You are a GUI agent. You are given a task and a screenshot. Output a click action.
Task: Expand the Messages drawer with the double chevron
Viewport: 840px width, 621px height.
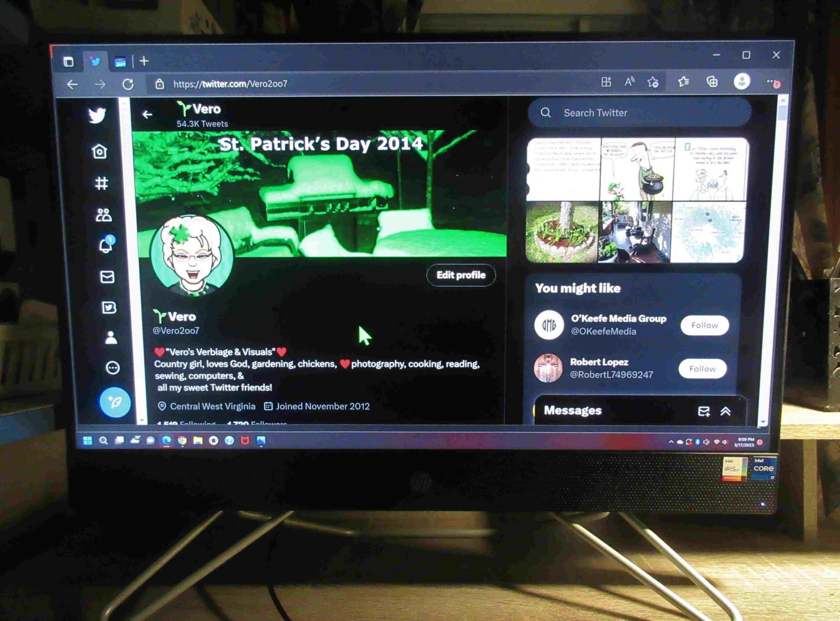tap(725, 411)
